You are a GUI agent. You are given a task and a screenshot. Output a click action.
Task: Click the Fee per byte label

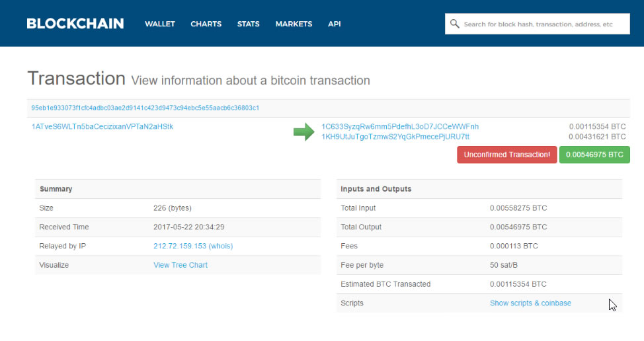pos(362,265)
